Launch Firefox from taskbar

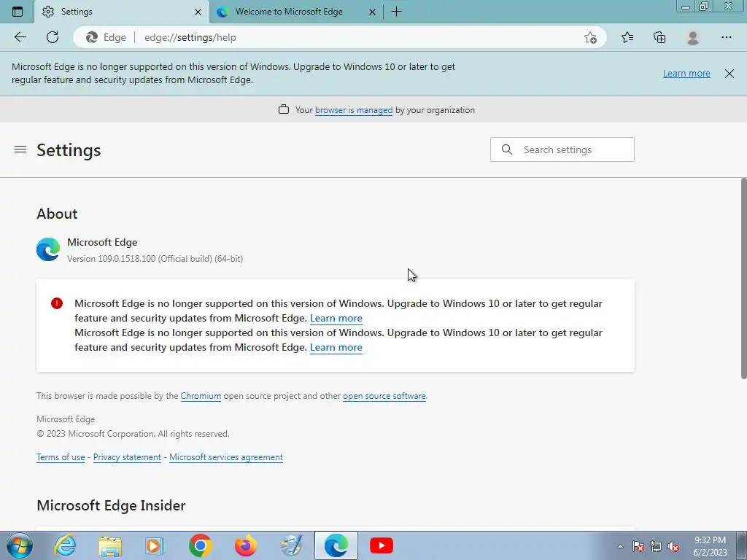click(245, 545)
